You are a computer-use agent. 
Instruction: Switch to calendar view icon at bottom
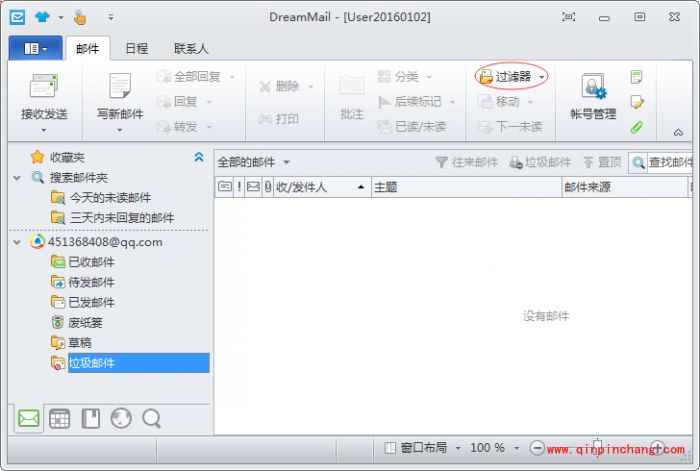pos(59,418)
